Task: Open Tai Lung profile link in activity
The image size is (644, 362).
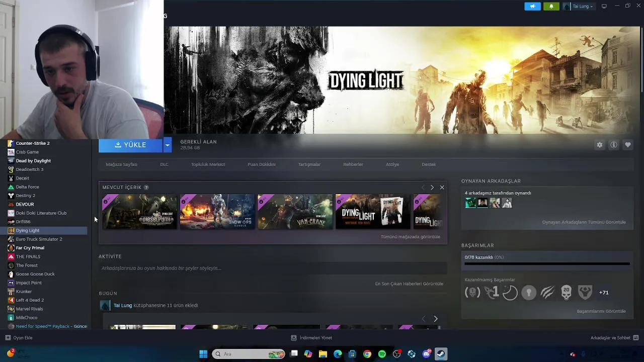Action: [x=123, y=305]
